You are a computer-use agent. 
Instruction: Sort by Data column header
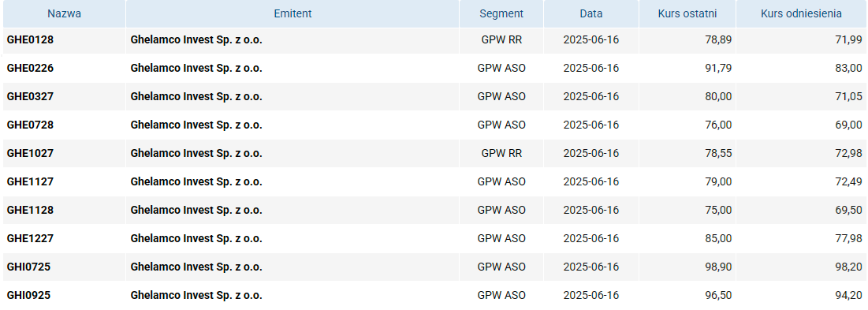tap(590, 14)
